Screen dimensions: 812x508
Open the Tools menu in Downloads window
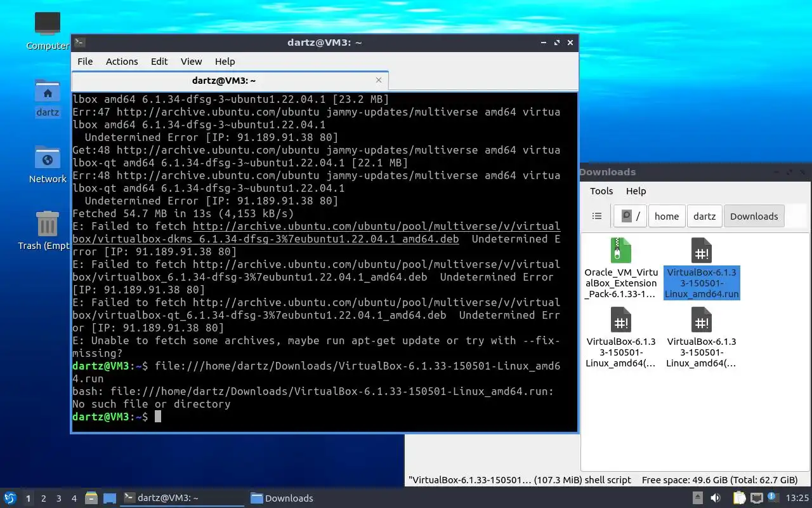pos(601,191)
